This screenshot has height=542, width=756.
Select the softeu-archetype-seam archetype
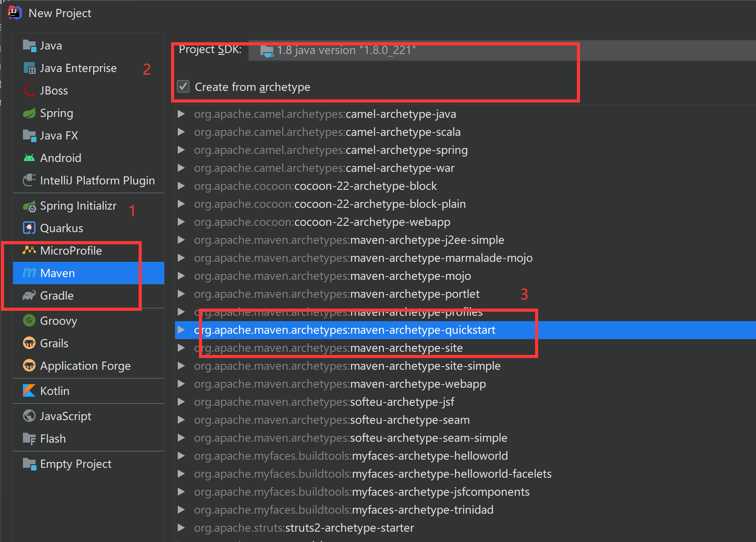click(x=465, y=420)
